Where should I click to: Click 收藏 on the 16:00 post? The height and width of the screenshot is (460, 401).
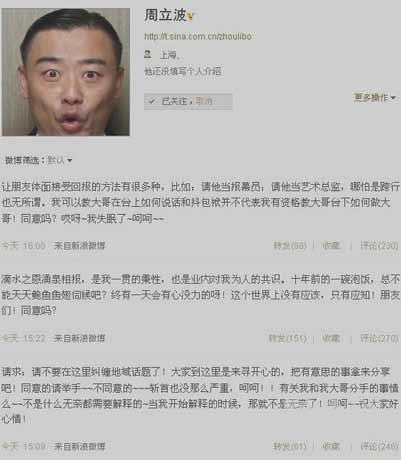click(x=331, y=246)
